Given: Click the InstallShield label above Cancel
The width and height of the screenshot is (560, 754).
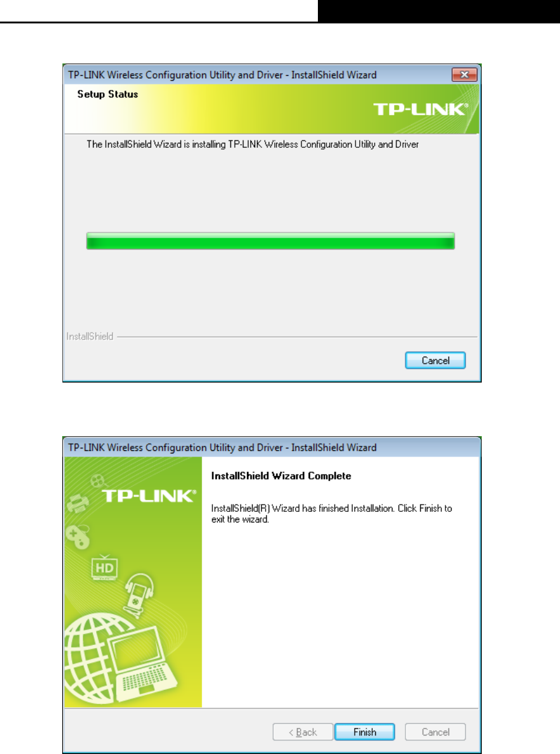Looking at the screenshot, I should point(90,337).
